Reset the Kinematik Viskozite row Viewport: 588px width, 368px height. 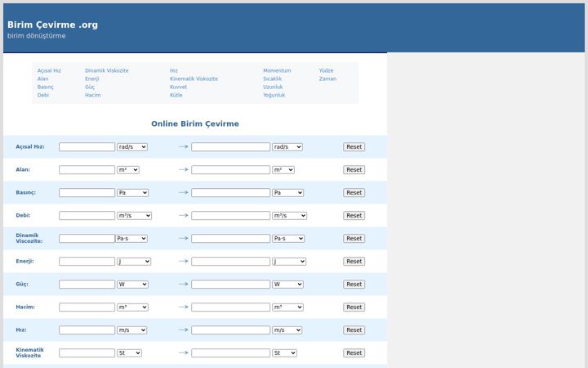pos(354,353)
